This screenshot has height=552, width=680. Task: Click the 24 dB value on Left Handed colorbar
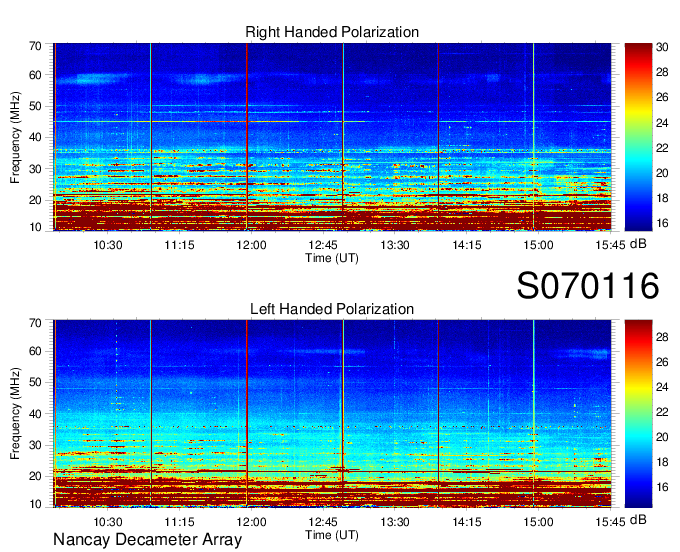(x=662, y=387)
